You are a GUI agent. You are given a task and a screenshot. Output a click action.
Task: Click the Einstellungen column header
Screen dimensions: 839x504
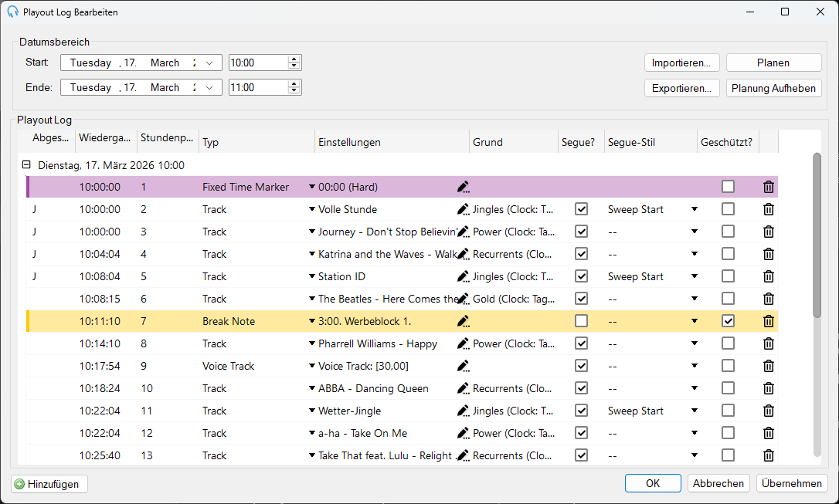392,142
